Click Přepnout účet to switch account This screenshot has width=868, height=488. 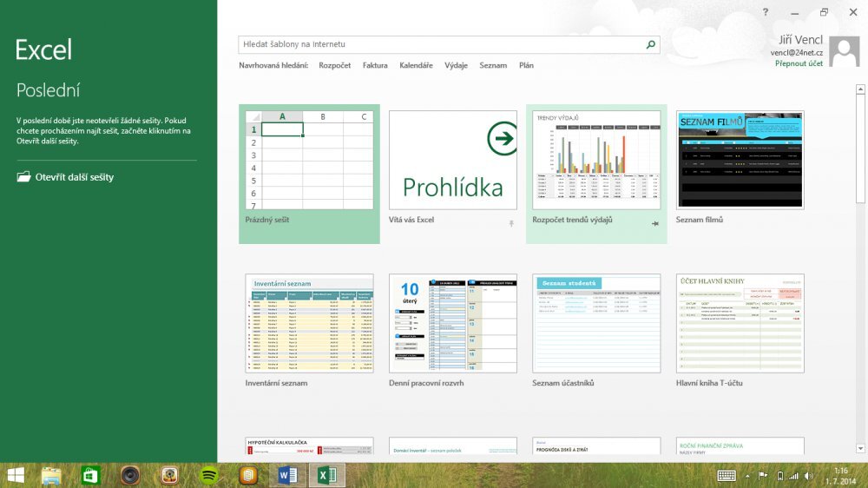(799, 63)
